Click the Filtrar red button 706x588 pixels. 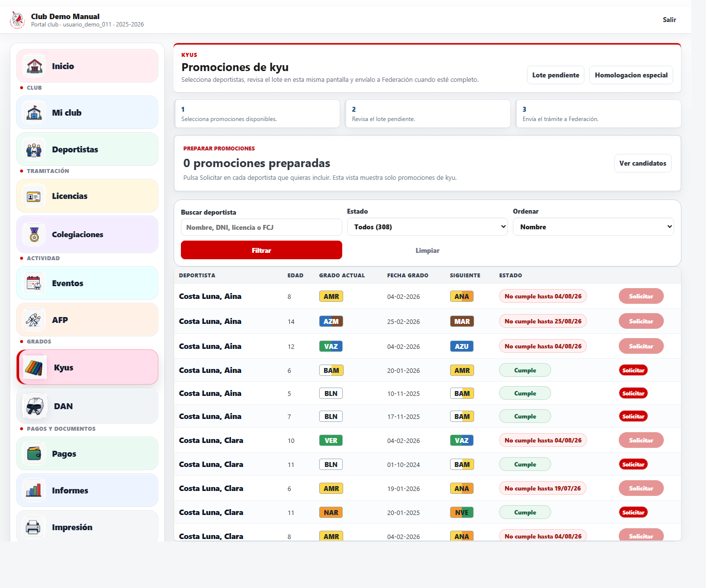pos(261,250)
